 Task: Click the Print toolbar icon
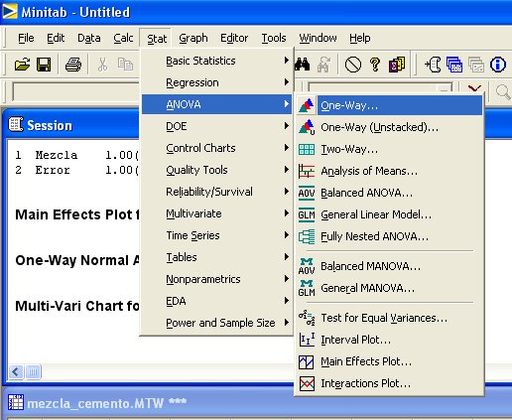coord(73,65)
